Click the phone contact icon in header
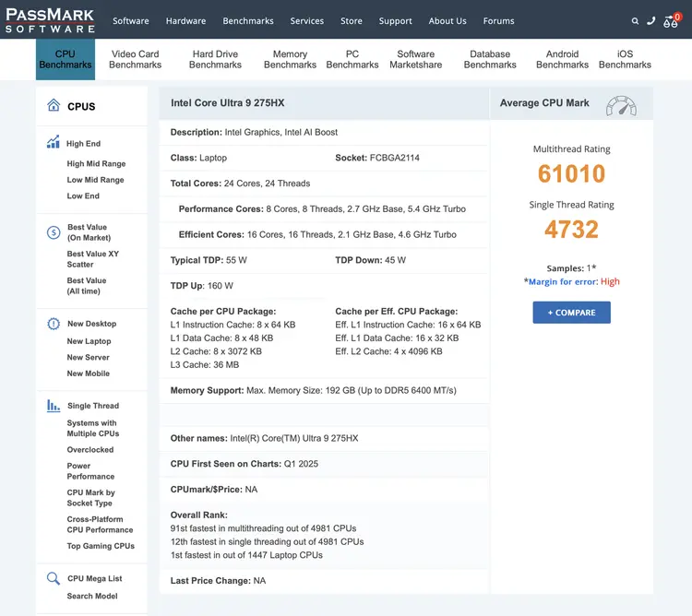 coord(651,20)
